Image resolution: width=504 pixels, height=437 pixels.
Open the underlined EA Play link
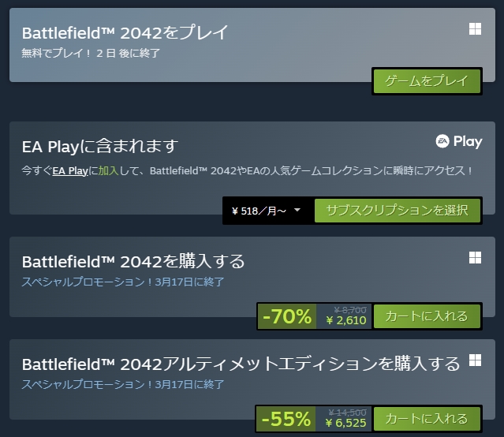[70, 170]
